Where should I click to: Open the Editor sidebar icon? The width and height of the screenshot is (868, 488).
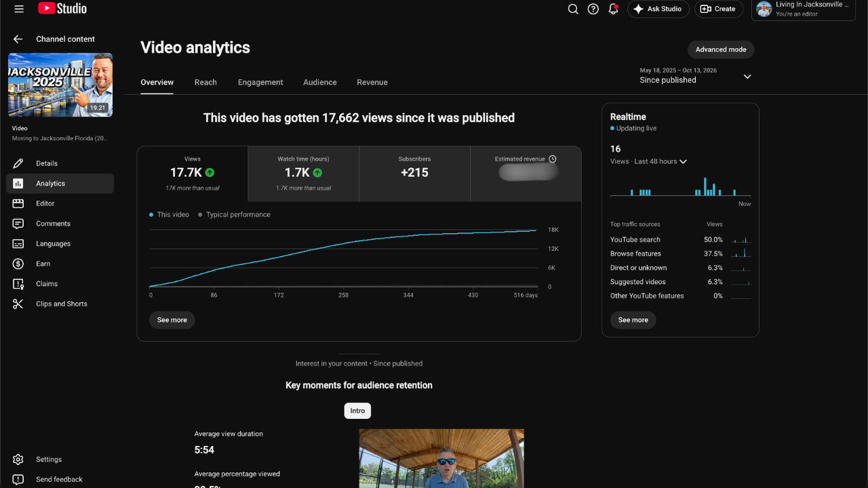pos(18,203)
